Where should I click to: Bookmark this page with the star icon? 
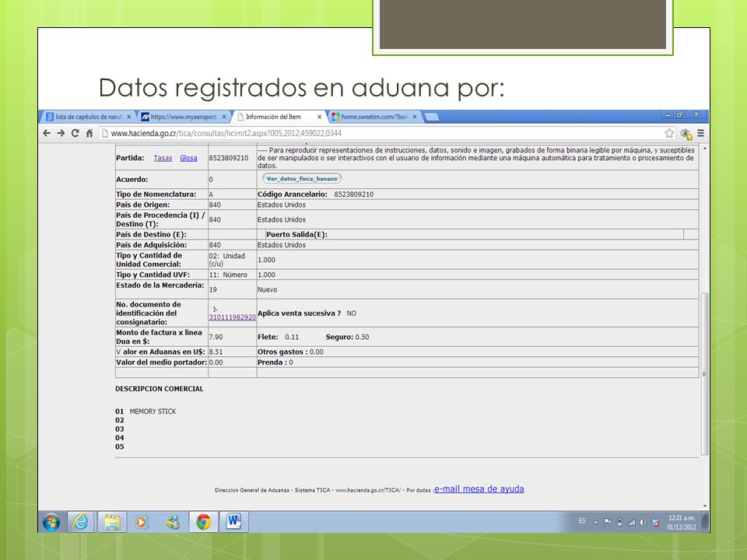click(x=669, y=133)
